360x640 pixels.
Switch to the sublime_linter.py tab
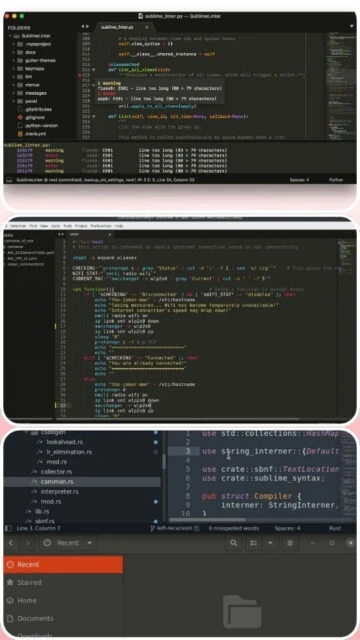point(117,27)
